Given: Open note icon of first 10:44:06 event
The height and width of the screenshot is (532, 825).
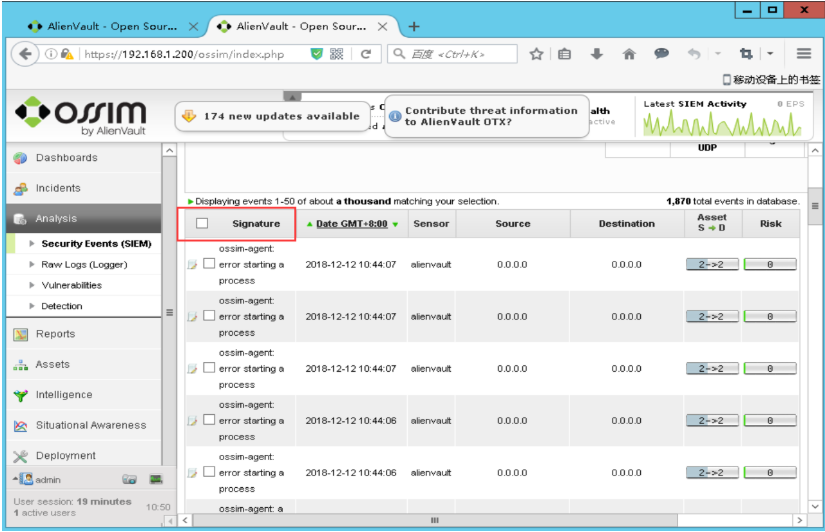Looking at the screenshot, I should 192,420.
